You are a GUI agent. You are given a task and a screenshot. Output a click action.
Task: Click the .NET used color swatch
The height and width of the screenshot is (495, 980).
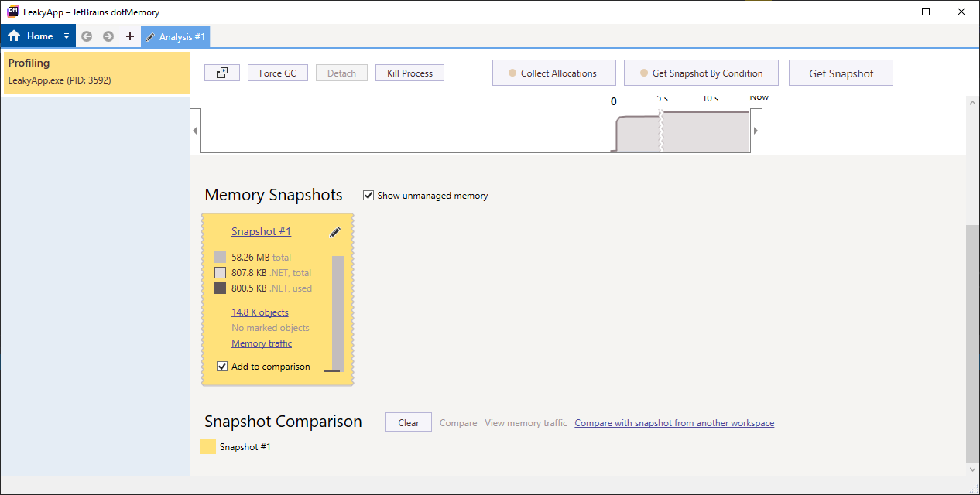(220, 288)
